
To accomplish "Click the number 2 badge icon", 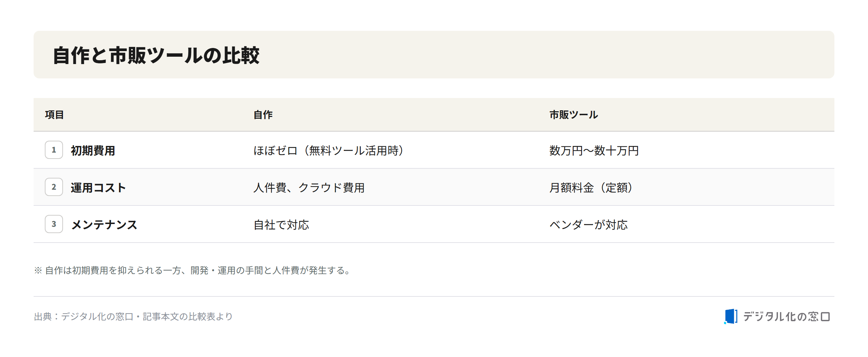I will pos(54,187).
